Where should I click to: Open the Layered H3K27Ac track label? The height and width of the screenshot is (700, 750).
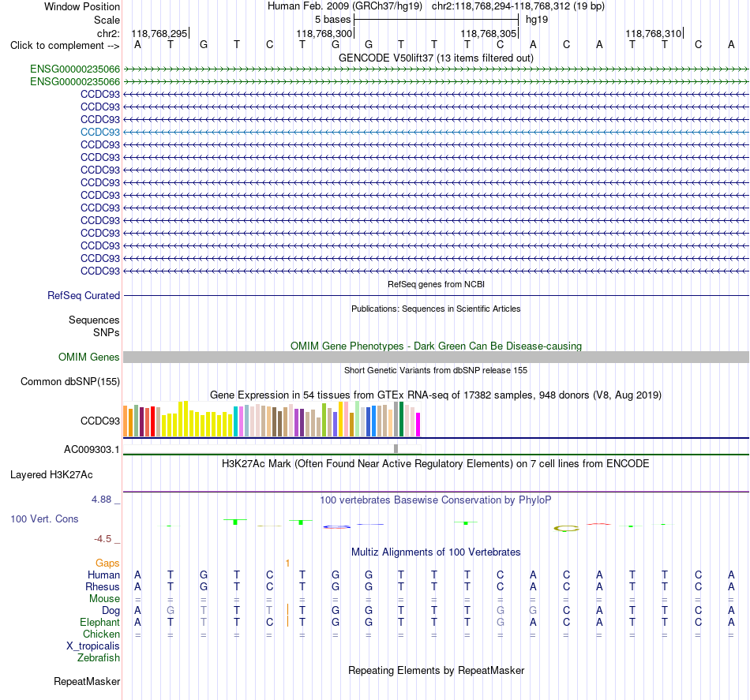pos(51,475)
